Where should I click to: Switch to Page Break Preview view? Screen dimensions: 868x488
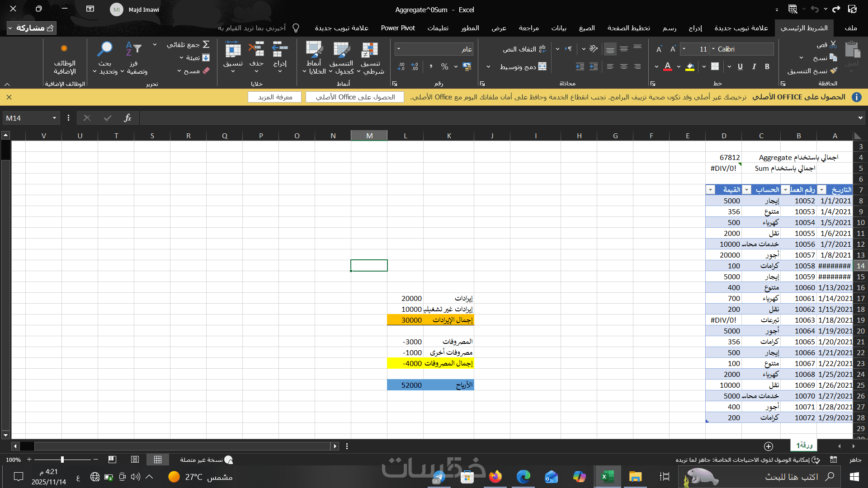pos(112,460)
